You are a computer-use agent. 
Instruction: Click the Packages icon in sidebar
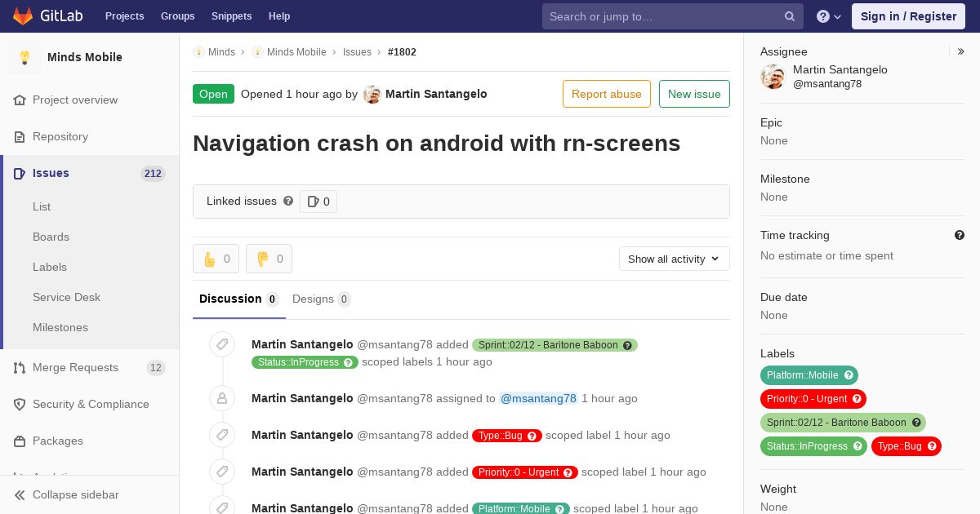click(x=20, y=441)
